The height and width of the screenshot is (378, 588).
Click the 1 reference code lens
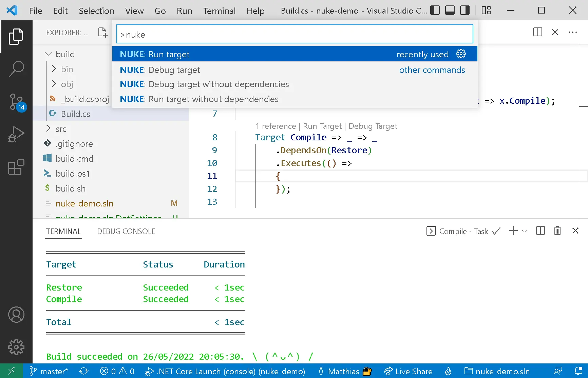click(x=276, y=126)
